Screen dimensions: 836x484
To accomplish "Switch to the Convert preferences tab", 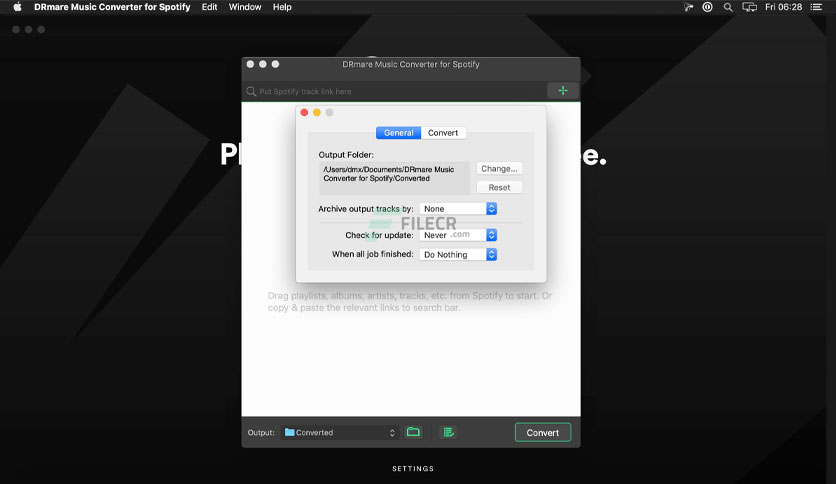I will (443, 133).
